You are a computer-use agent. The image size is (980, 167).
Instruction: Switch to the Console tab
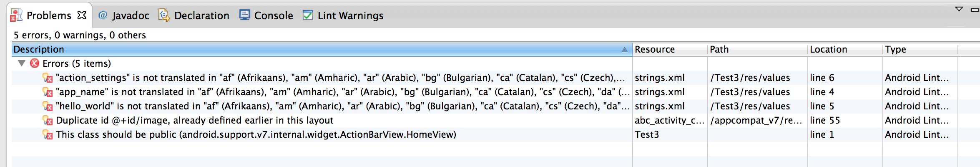(x=266, y=15)
